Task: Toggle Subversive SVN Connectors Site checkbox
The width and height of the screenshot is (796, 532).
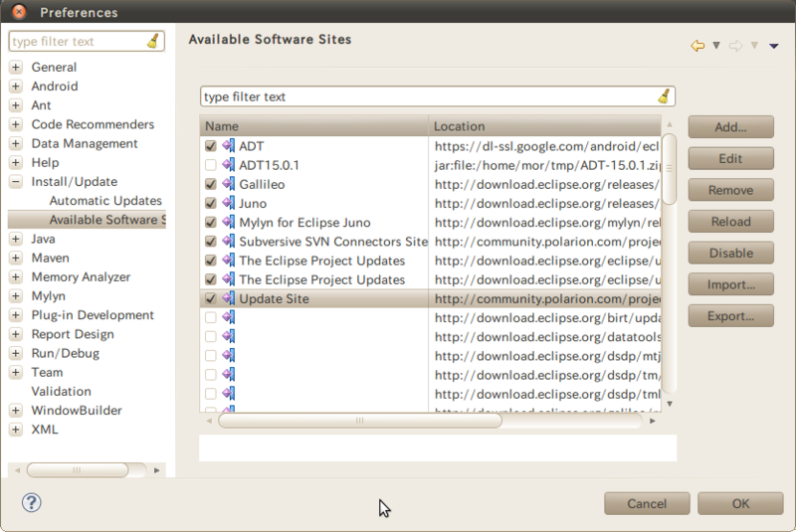Action: point(211,242)
